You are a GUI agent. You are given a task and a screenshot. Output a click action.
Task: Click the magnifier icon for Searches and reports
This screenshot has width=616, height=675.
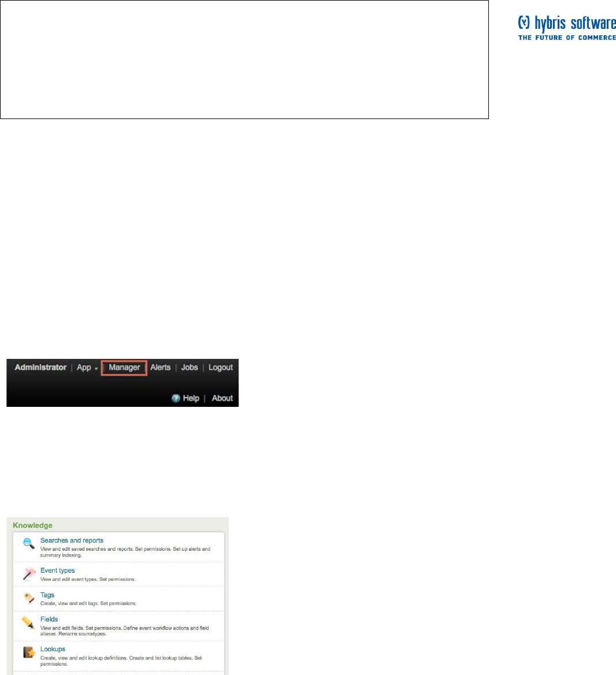[x=28, y=544]
